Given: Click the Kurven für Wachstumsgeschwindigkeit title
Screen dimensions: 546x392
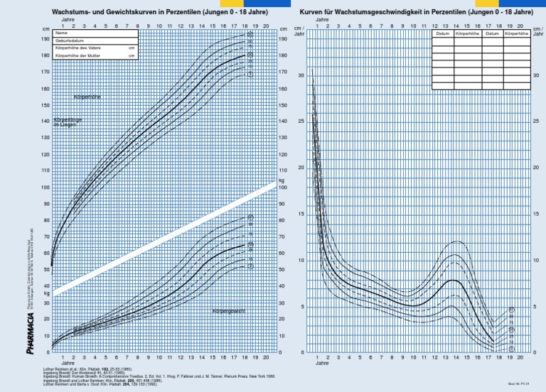Looking at the screenshot, I should (x=417, y=13).
